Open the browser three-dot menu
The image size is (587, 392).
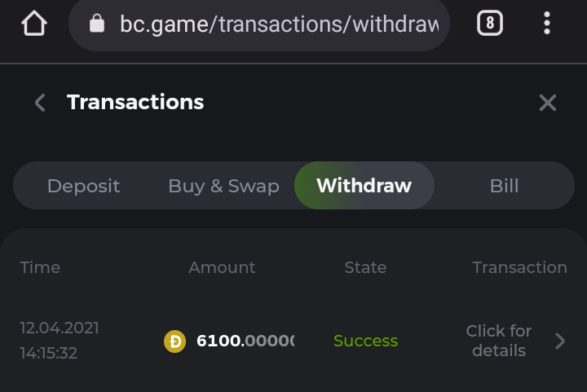547,24
